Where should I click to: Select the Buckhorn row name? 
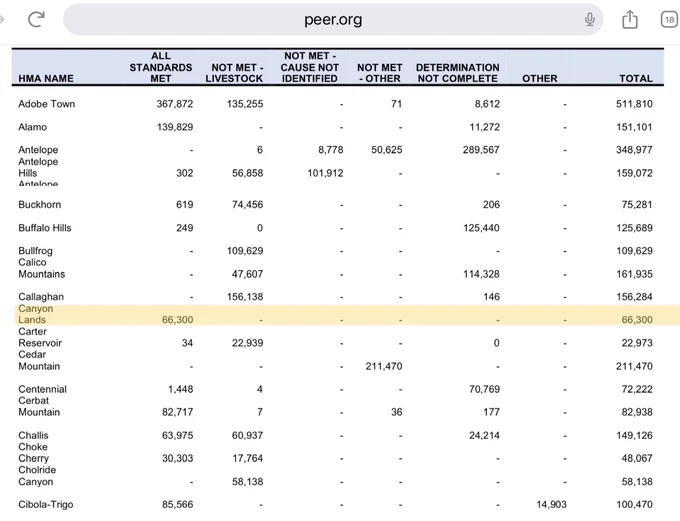click(x=39, y=205)
